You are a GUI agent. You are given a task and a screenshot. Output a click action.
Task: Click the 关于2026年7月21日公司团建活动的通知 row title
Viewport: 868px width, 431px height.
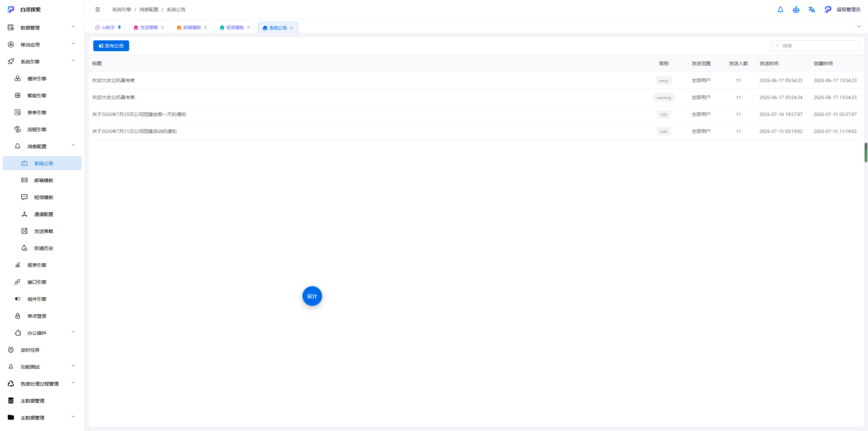pyautogui.click(x=134, y=131)
